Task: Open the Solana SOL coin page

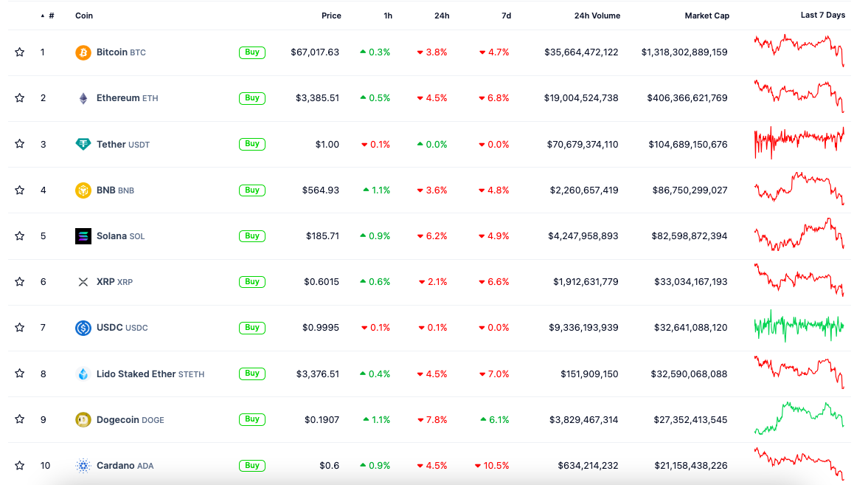Action: (x=121, y=236)
